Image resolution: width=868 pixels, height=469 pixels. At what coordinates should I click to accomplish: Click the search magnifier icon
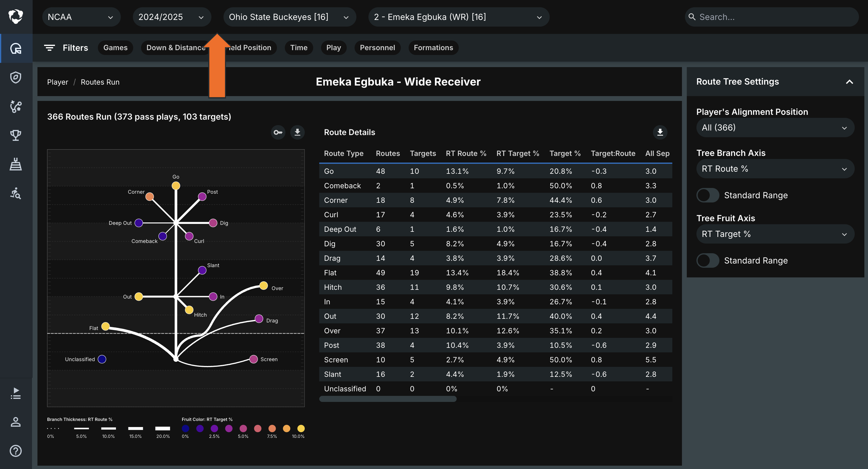[692, 17]
